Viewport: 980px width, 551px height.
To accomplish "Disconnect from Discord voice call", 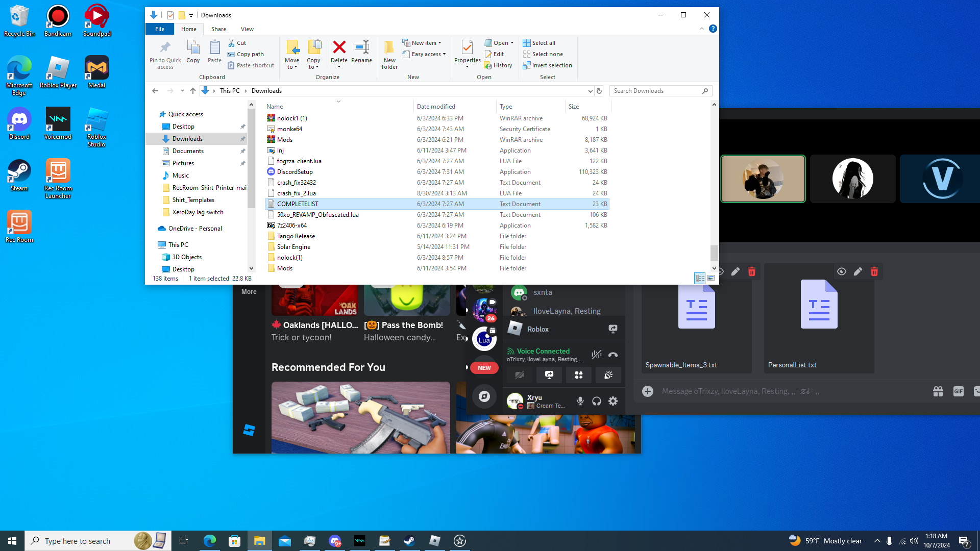I will coord(613,355).
